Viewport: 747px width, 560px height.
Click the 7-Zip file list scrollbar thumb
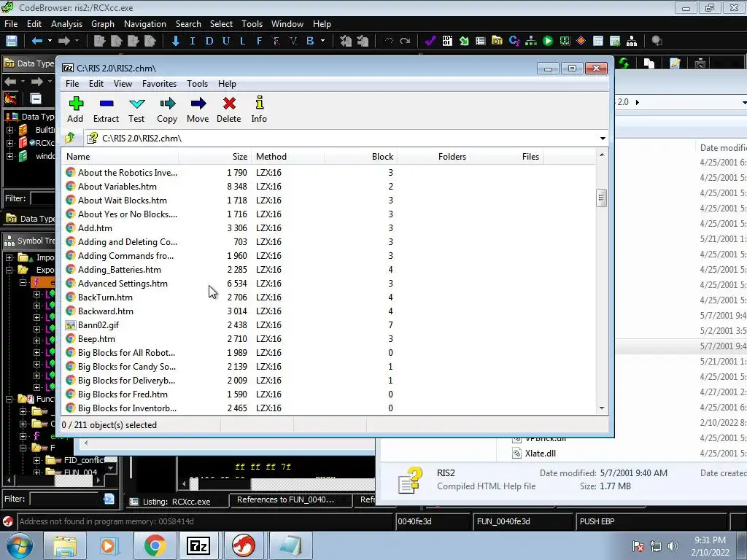[601, 198]
